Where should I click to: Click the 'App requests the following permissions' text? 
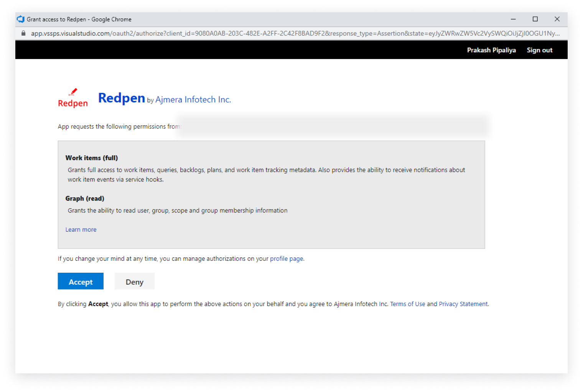[119, 127]
